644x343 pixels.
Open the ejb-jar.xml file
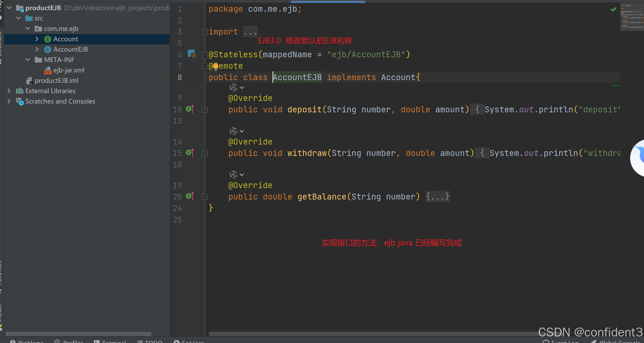tap(68, 70)
